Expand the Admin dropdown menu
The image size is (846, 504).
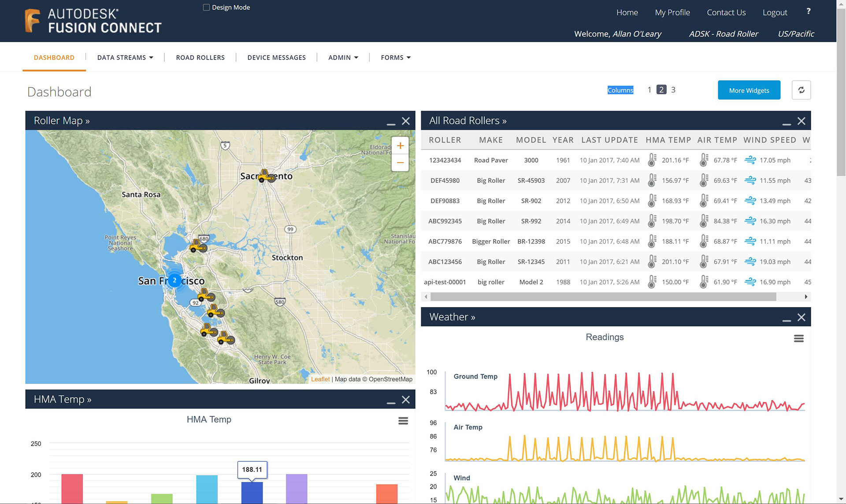[x=343, y=58]
